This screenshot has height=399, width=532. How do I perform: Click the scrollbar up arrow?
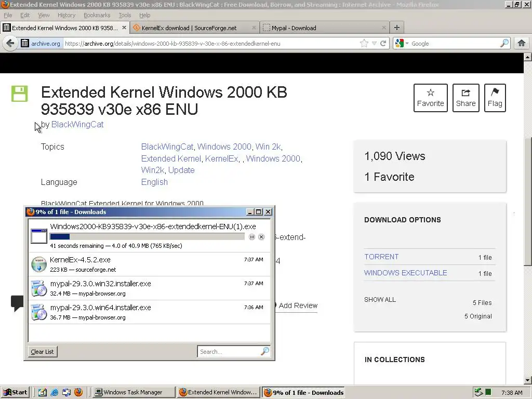coord(528,57)
